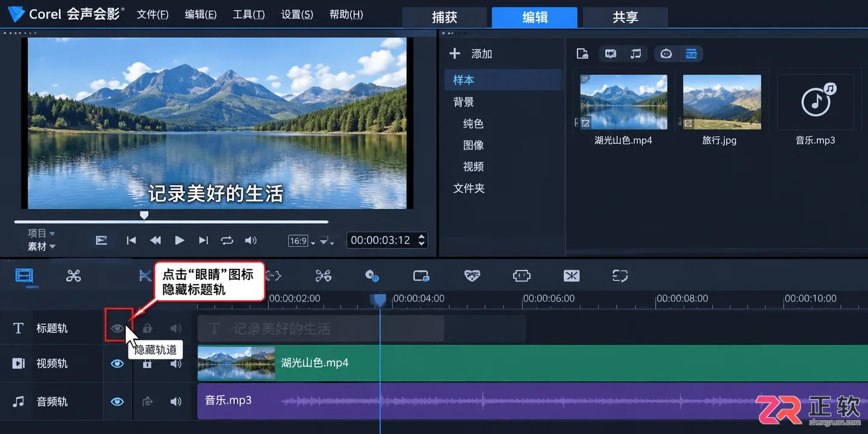Click the preview scrubber position handle

tap(144, 215)
